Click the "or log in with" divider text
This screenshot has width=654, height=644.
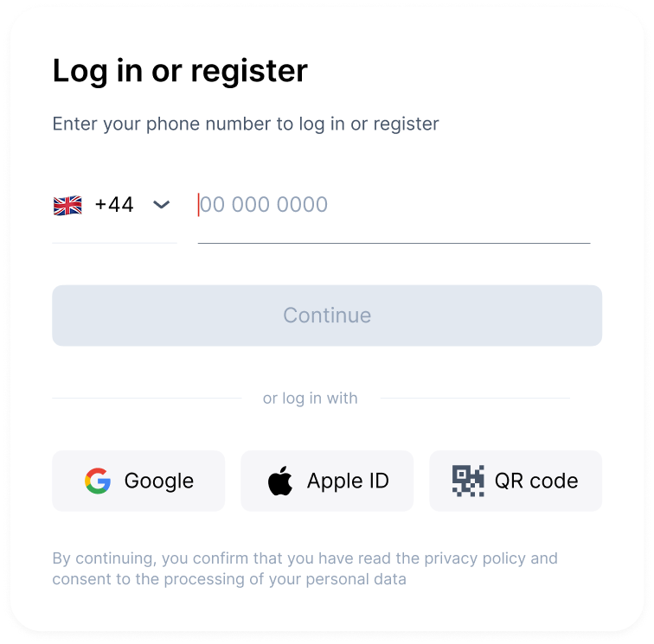point(311,399)
